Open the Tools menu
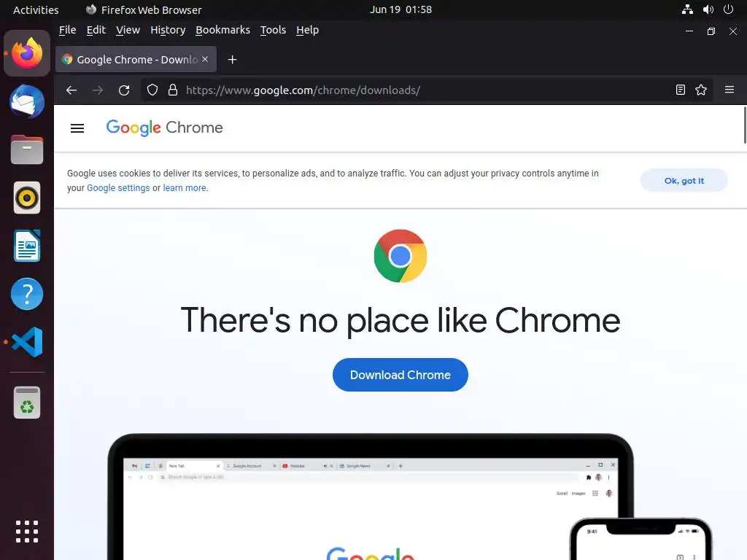 coord(273,30)
